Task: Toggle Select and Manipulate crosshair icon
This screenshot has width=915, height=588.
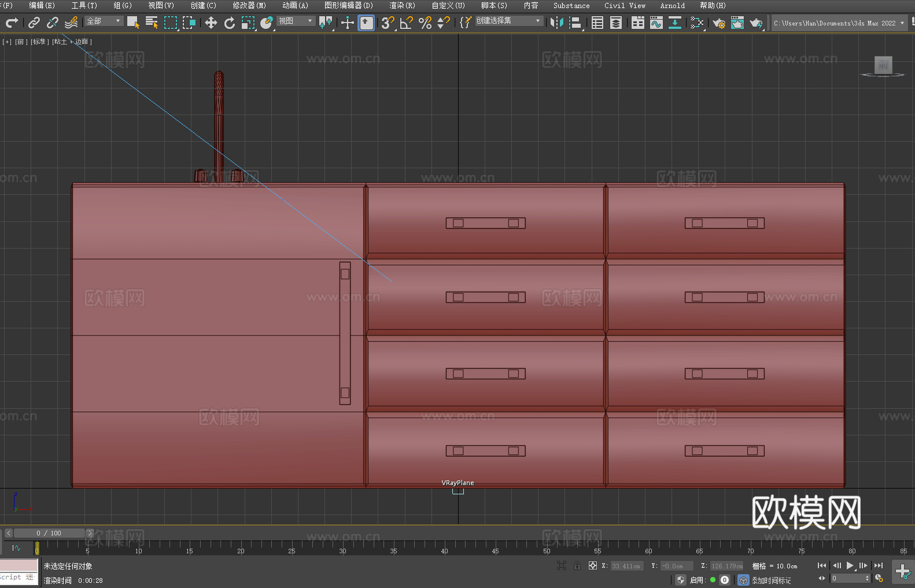Action: (x=348, y=23)
